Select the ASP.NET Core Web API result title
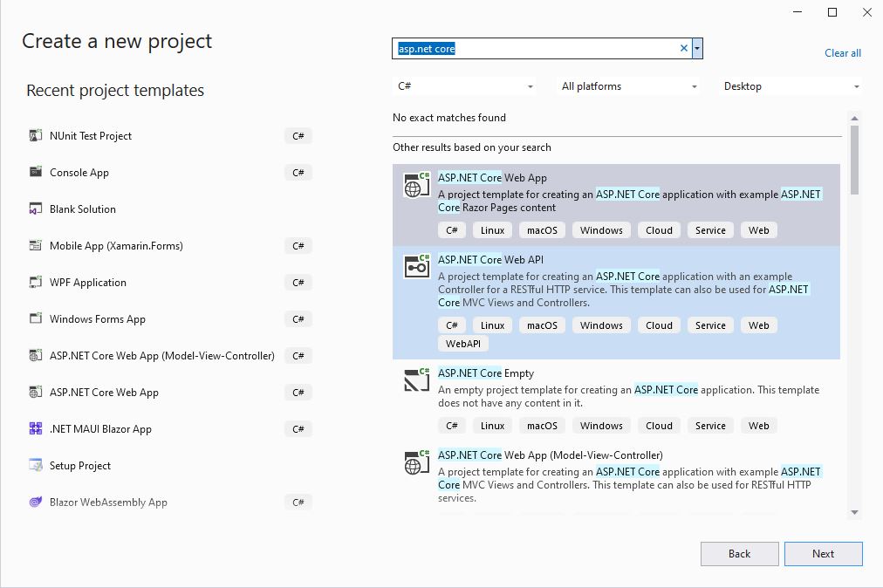Screen dimensions: 883x588 click(490, 260)
